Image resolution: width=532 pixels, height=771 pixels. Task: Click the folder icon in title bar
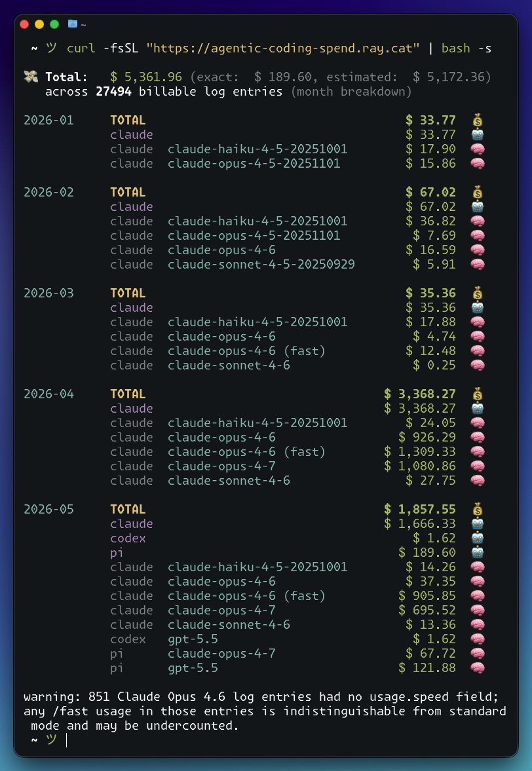tap(73, 24)
